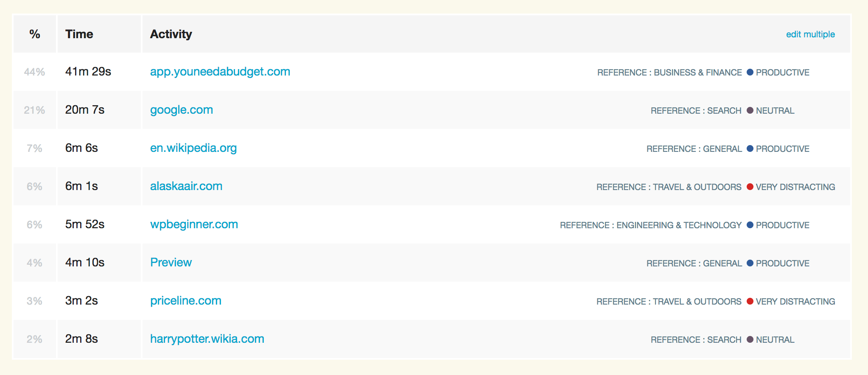This screenshot has height=375, width=868.
Task: Click the Preview activity link
Action: point(171,263)
